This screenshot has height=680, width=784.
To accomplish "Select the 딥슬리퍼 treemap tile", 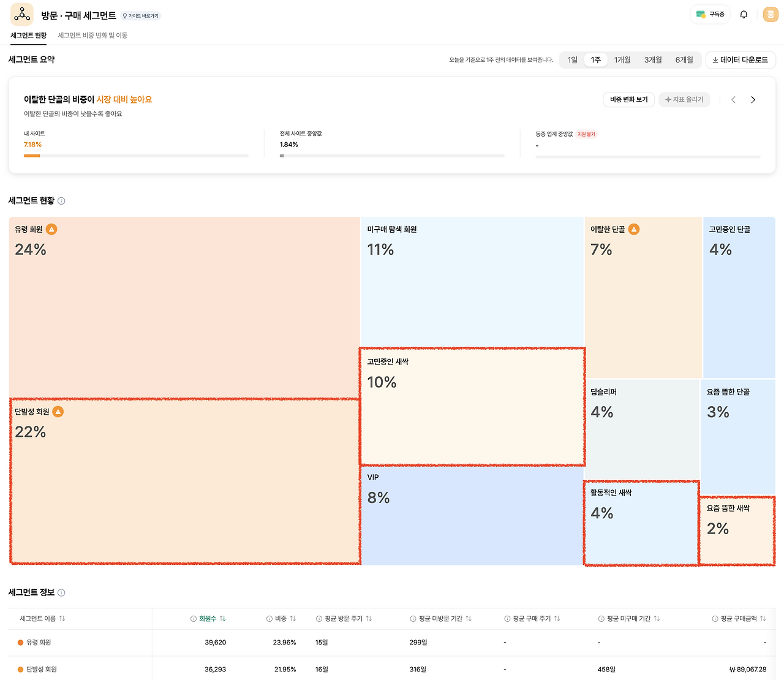I will 643,430.
